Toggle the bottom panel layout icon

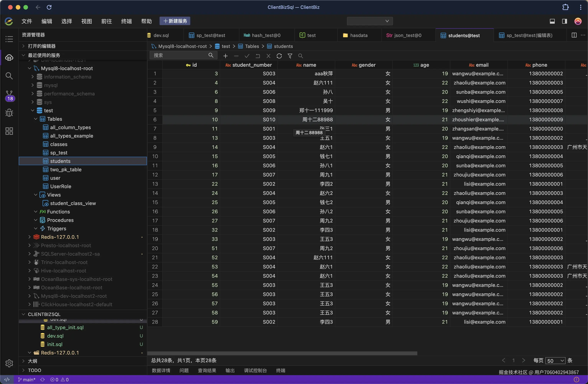(x=552, y=21)
